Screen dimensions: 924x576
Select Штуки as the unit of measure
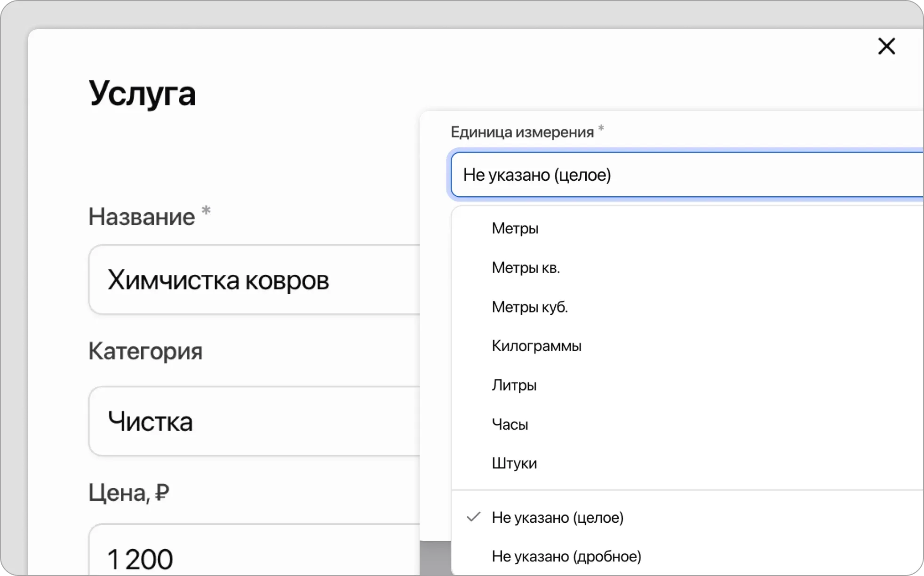pyautogui.click(x=514, y=463)
